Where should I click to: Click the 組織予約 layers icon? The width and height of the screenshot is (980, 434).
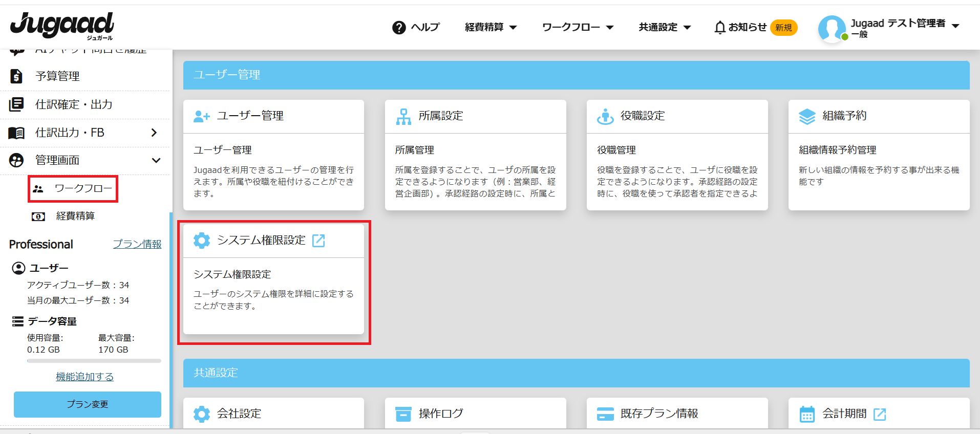807,116
